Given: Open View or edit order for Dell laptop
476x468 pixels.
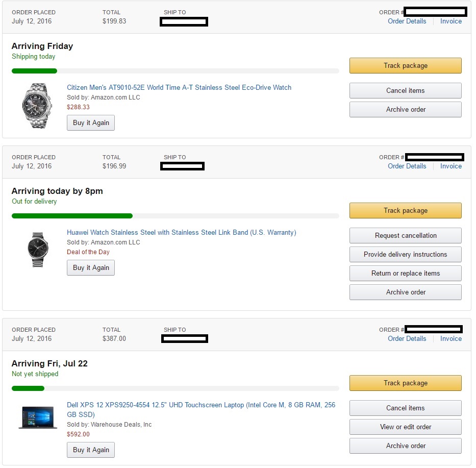Looking at the screenshot, I should point(405,427).
